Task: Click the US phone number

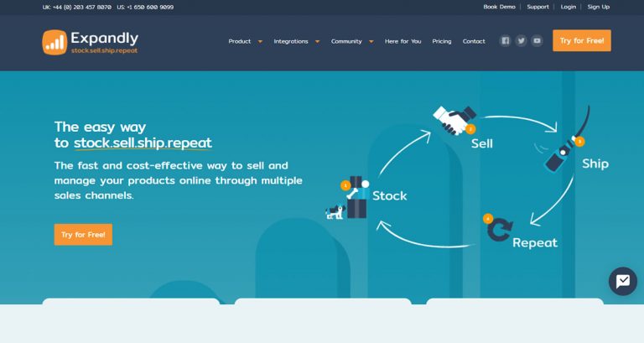Action: (145, 7)
